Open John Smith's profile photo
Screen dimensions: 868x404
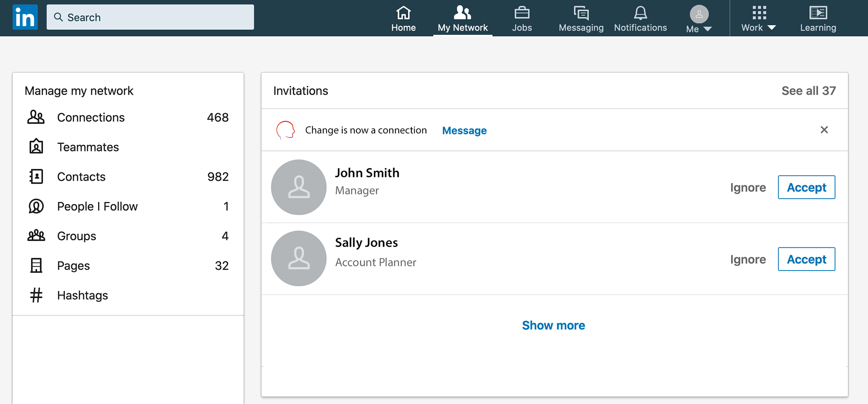click(x=299, y=187)
